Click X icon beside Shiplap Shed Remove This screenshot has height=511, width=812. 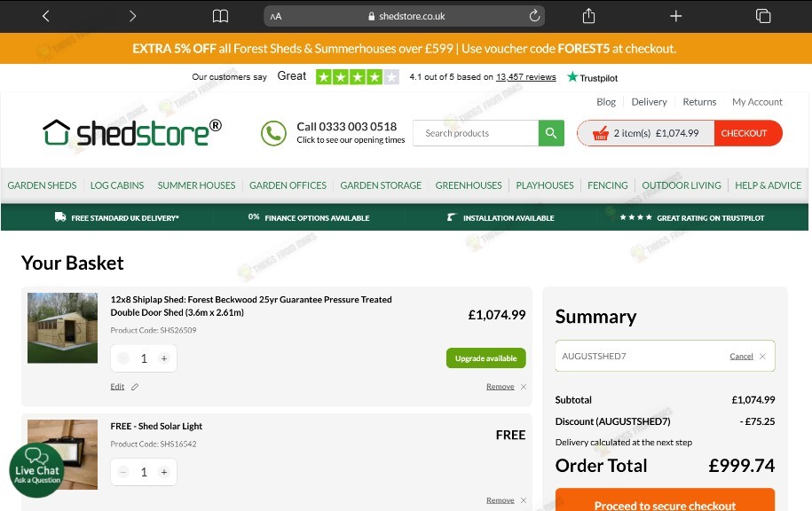coord(524,387)
